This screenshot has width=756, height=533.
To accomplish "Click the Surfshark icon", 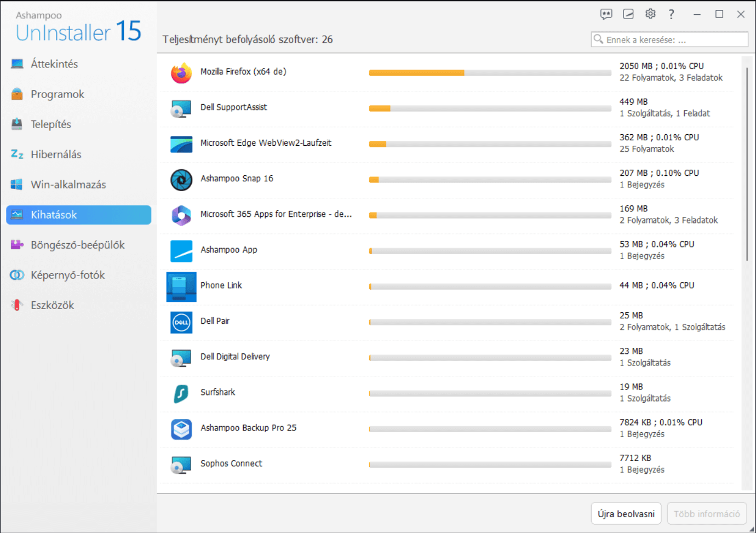I will click(x=181, y=393).
